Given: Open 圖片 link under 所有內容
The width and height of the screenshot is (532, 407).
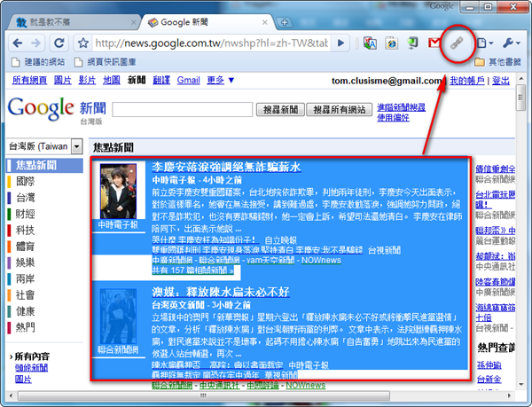Looking at the screenshot, I should click(23, 380).
